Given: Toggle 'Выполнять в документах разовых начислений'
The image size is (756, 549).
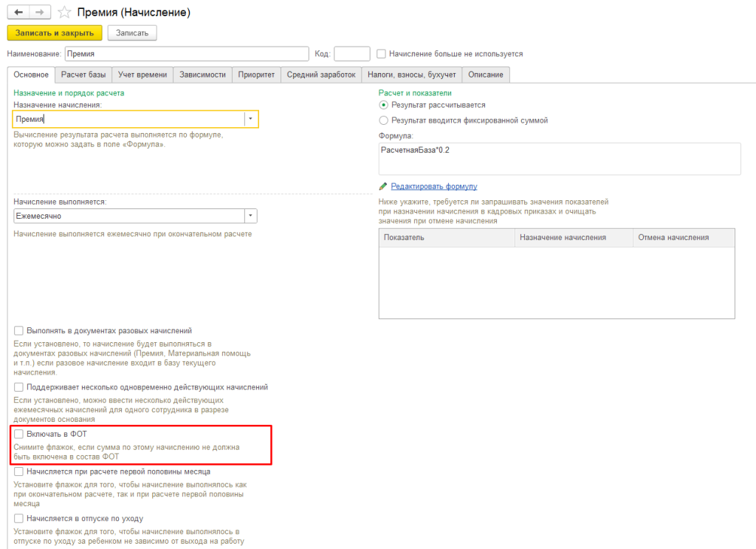Looking at the screenshot, I should tap(19, 330).
